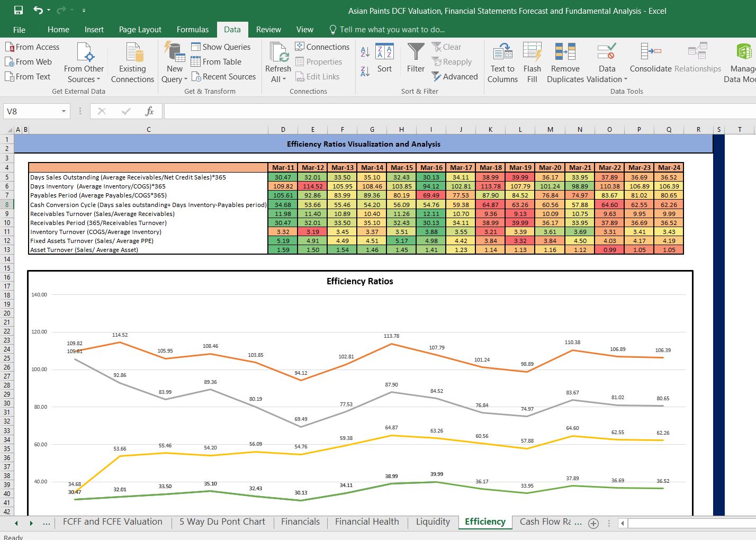Image resolution: width=756 pixels, height=540 pixels.
Task: Open Recent Sources
Action: coord(223,77)
